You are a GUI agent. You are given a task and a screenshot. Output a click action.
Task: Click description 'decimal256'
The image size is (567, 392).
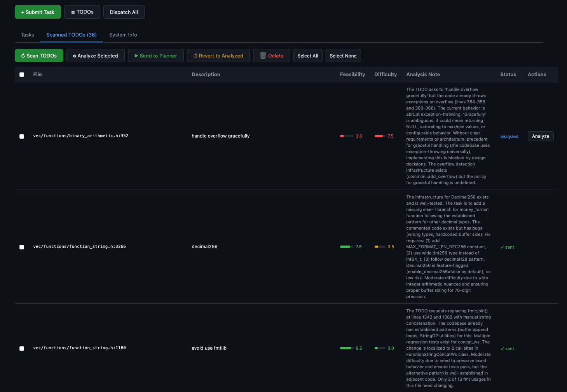(204, 246)
